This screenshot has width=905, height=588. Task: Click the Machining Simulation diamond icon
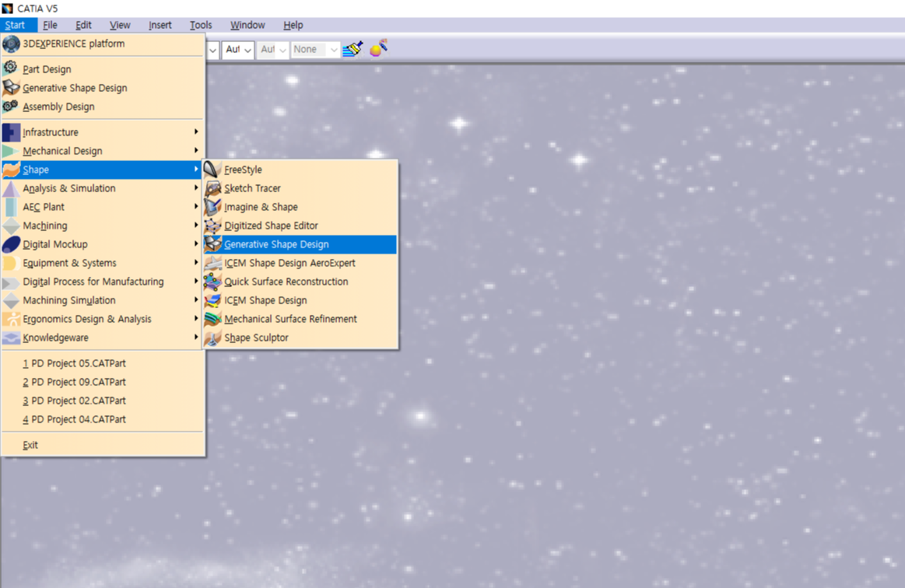[11, 301]
